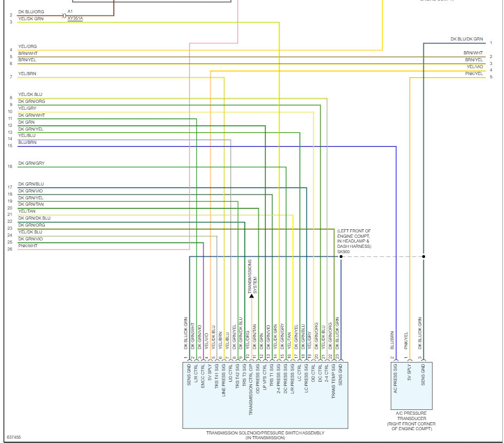
Task: Select the DK GRN/VIO label at pin 18
Action: 30,191
